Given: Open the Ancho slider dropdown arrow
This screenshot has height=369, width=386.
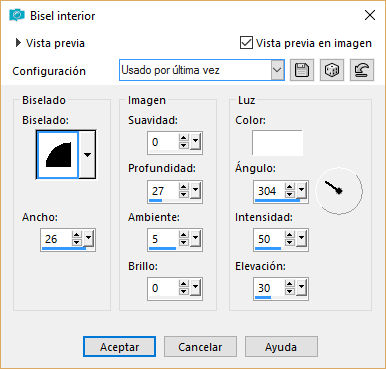Looking at the screenshot, I should [x=88, y=238].
